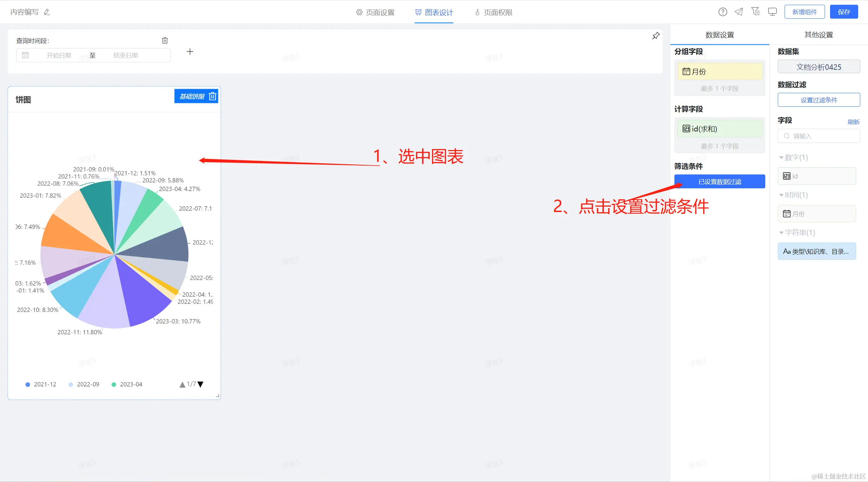868x482 pixels.
Task: Open the filter settings icon in top toolbar
Action: (755, 12)
